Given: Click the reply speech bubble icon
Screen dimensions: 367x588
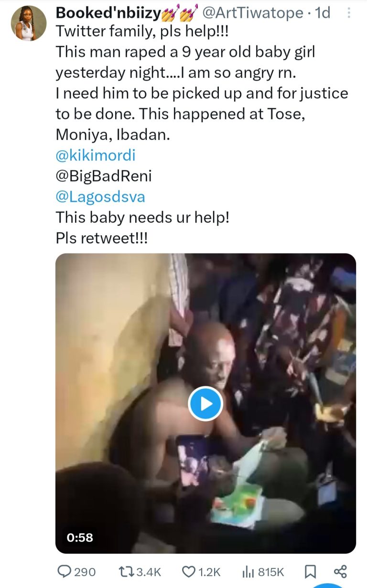Looking at the screenshot, I should coord(64,571).
